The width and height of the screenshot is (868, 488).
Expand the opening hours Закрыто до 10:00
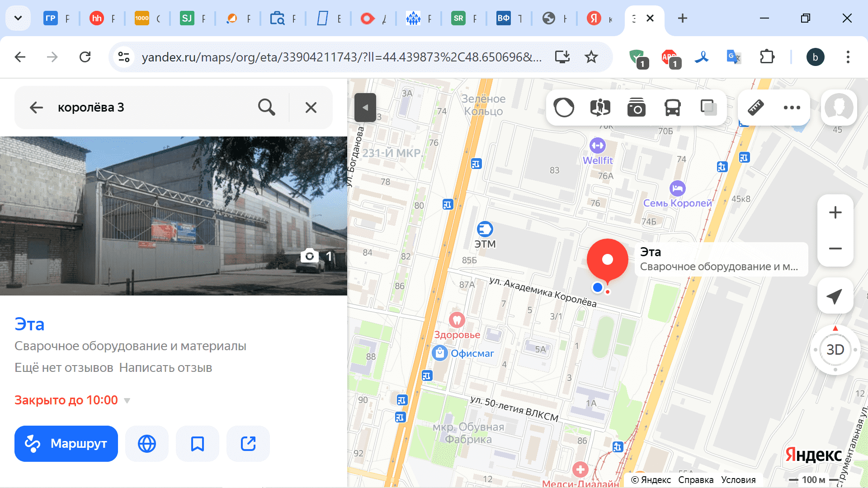click(x=72, y=400)
